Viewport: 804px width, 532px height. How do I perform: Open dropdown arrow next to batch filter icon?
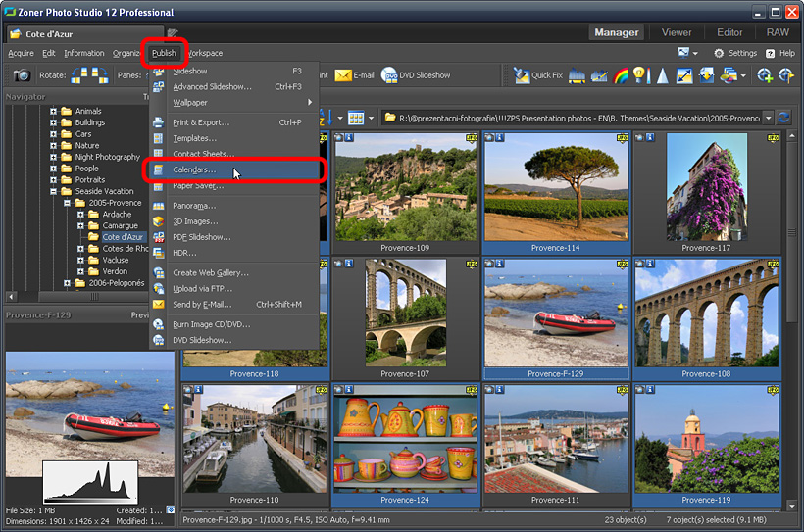tap(743, 76)
